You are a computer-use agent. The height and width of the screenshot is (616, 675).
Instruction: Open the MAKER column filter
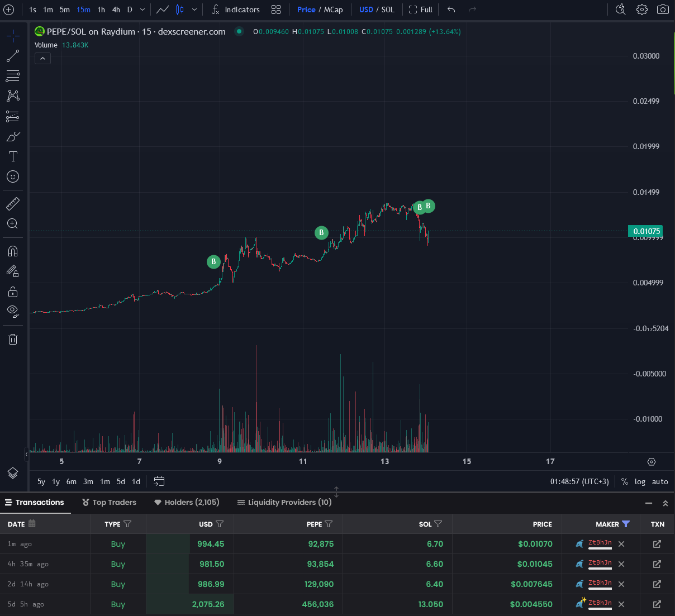coord(626,524)
